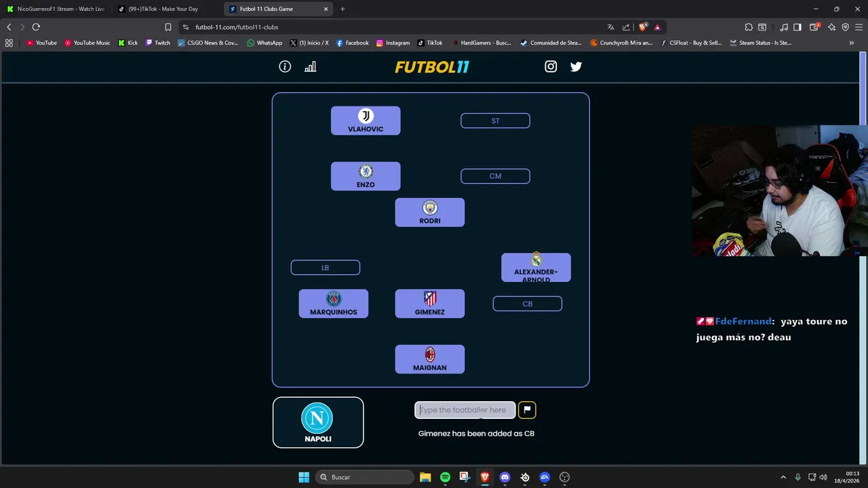868x488 pixels.
Task: Click the flag give-up button beside input
Action: (x=527, y=410)
